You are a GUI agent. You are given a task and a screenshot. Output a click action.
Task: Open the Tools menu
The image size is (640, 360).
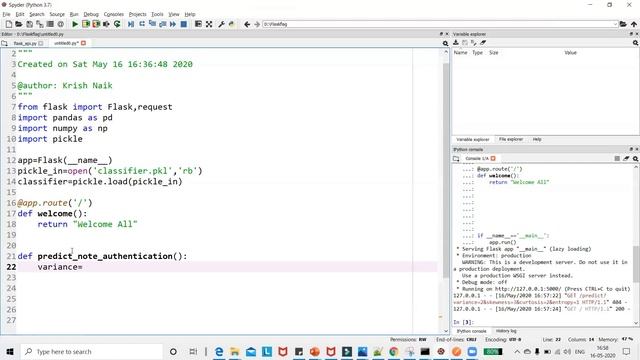click(157, 14)
